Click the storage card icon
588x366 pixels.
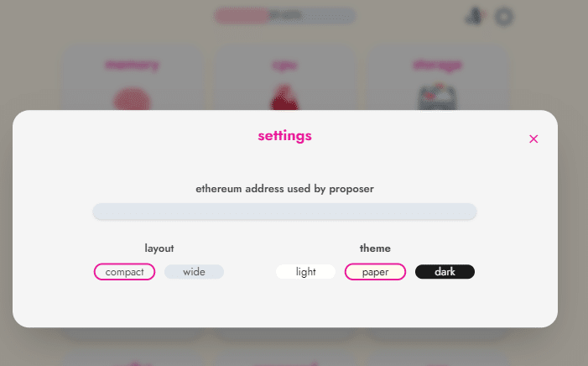(437, 98)
